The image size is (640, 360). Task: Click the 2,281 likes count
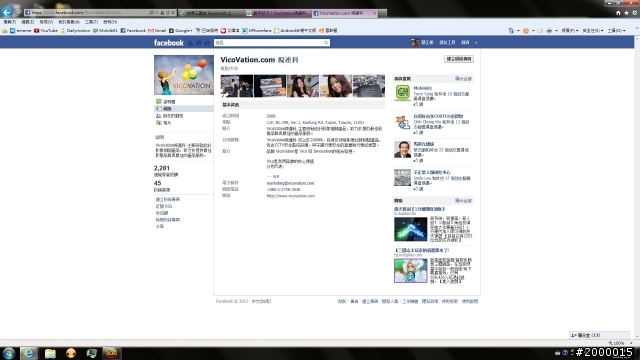pyautogui.click(x=162, y=168)
